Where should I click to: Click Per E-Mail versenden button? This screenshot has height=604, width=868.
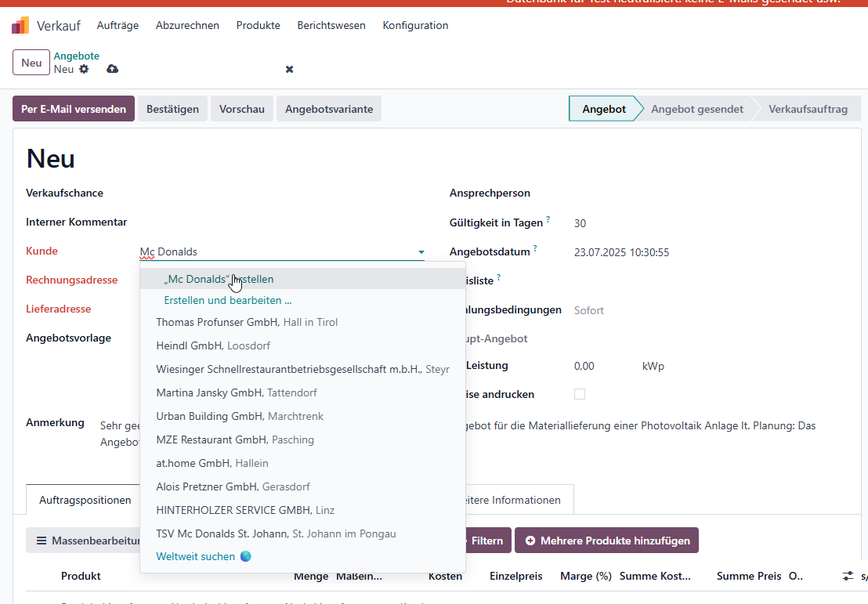(x=74, y=109)
